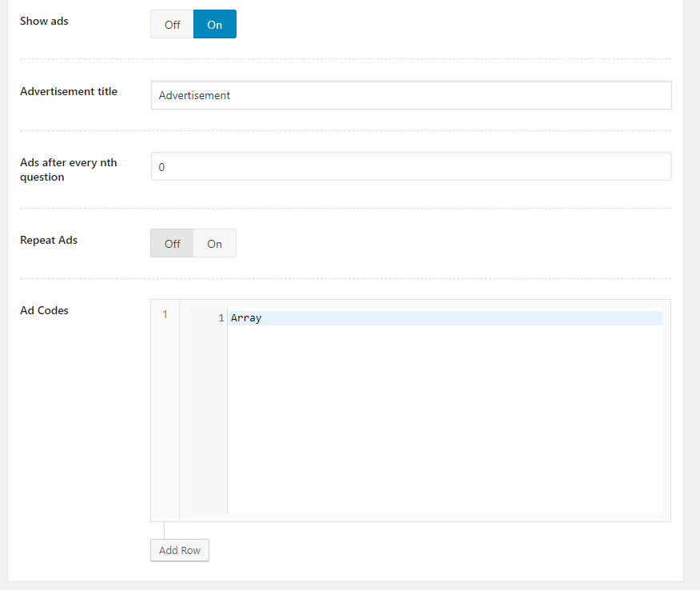The height and width of the screenshot is (590, 700).
Task: Click the Show ads label
Action: tap(44, 22)
